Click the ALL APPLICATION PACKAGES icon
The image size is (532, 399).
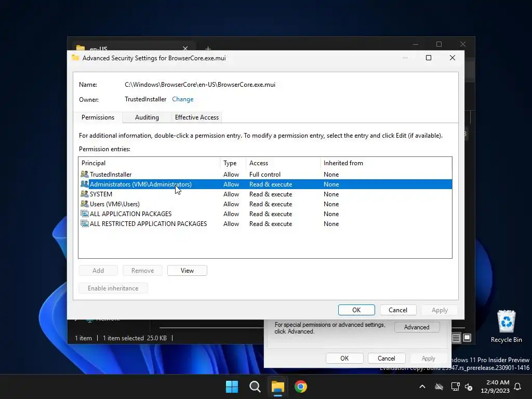click(x=84, y=214)
